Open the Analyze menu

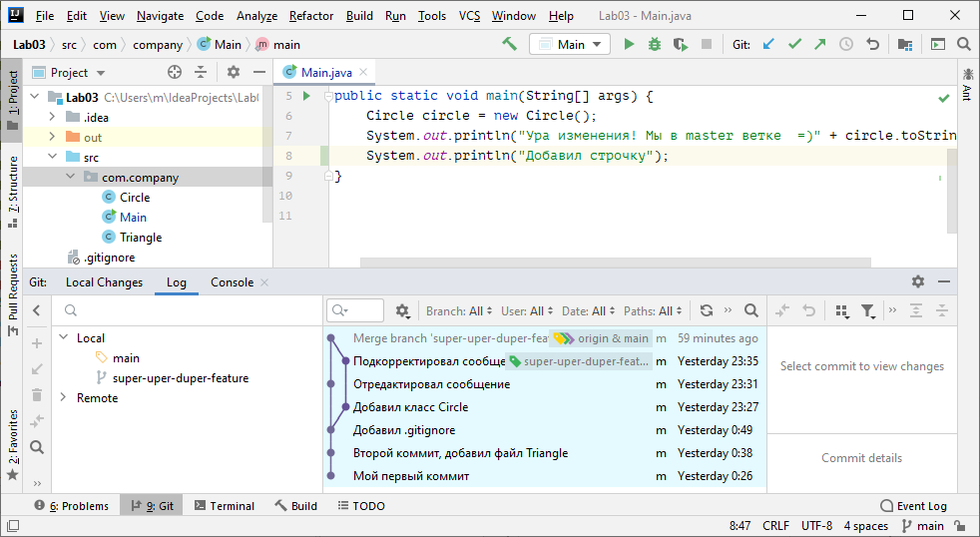coord(256,16)
